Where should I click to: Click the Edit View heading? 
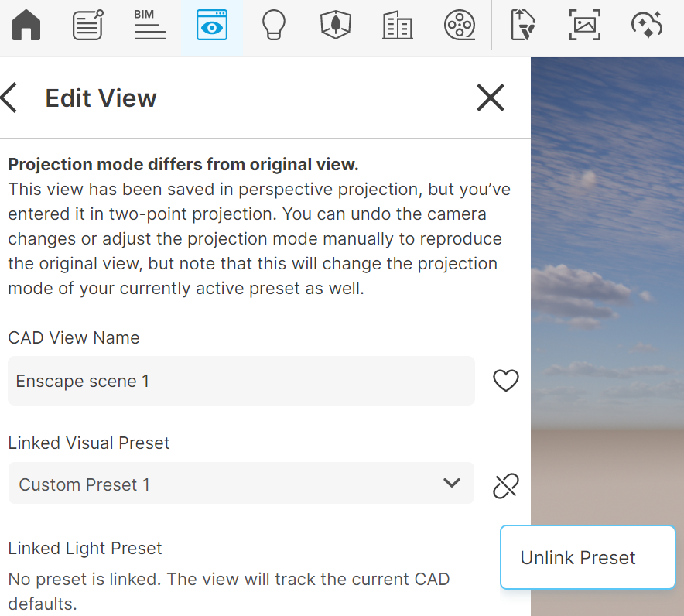pos(101,98)
